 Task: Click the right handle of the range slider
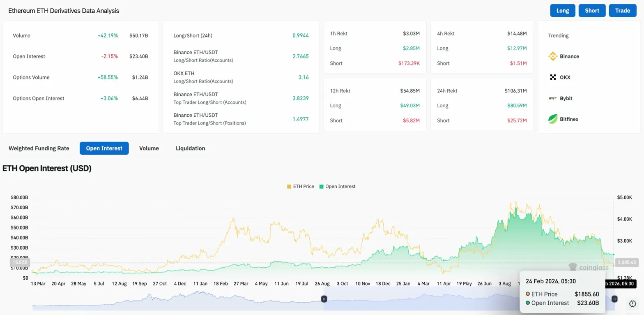pyautogui.click(x=614, y=299)
